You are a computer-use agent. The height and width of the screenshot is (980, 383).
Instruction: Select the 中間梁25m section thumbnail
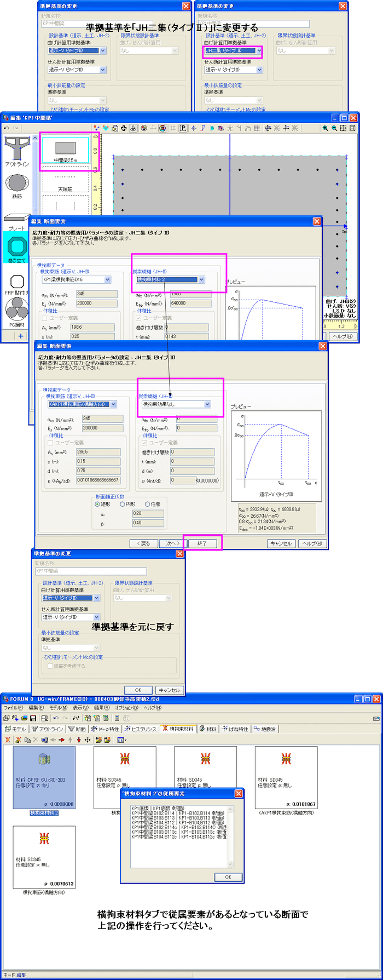click(x=65, y=151)
